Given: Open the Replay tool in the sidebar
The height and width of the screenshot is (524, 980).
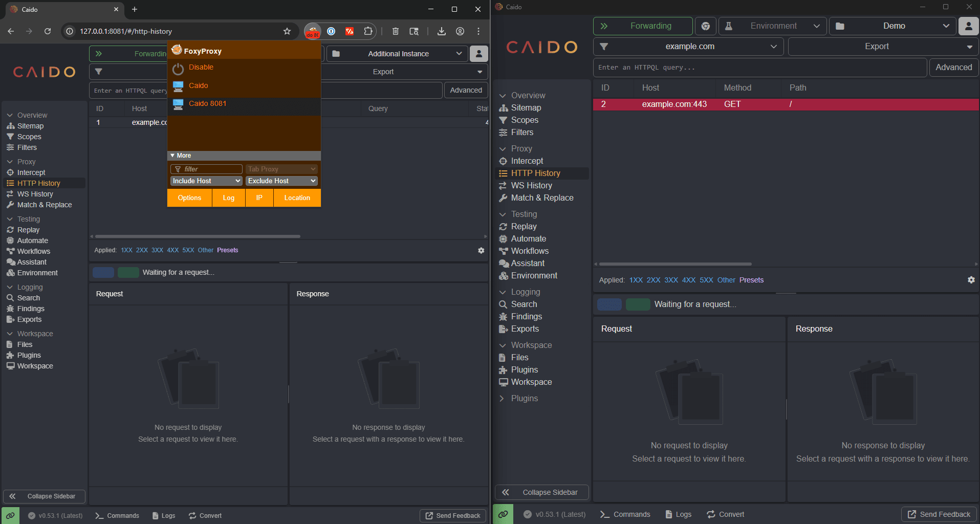Looking at the screenshot, I should point(28,229).
